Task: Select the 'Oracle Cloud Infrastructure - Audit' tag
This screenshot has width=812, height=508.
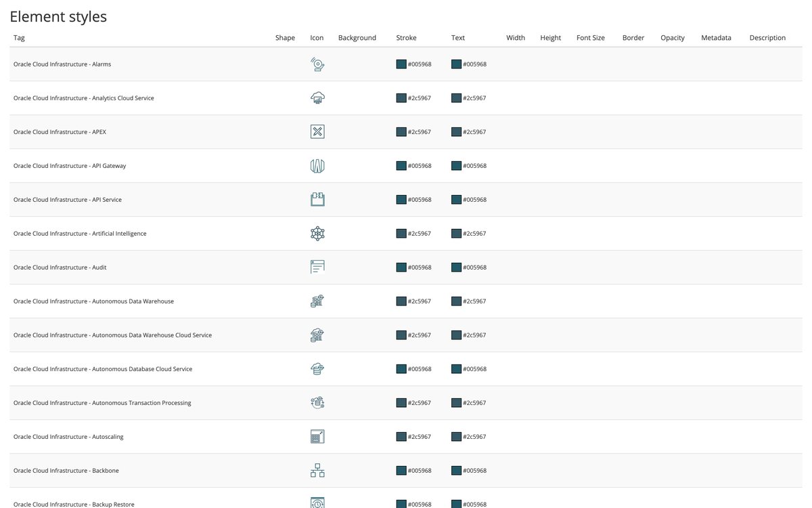Action: tap(60, 268)
